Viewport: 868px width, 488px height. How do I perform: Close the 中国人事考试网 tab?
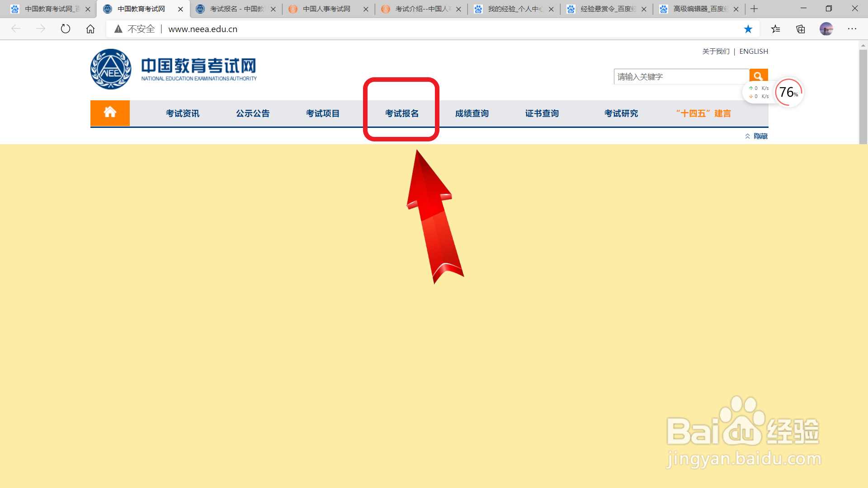coord(366,9)
